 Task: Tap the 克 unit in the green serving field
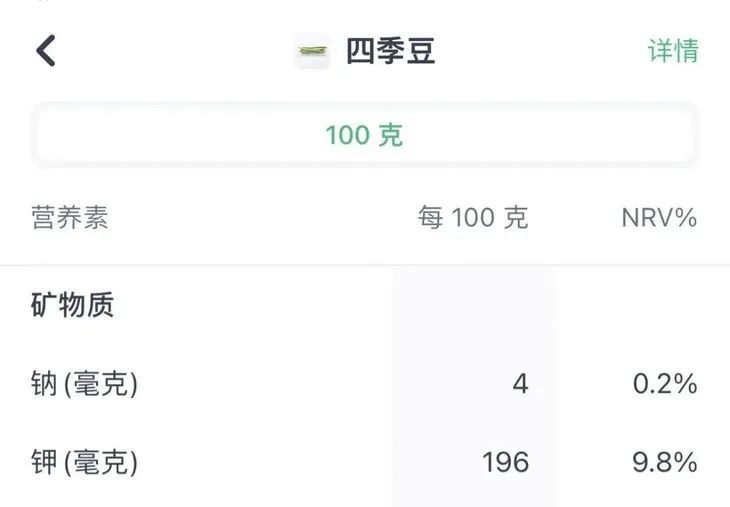391,135
